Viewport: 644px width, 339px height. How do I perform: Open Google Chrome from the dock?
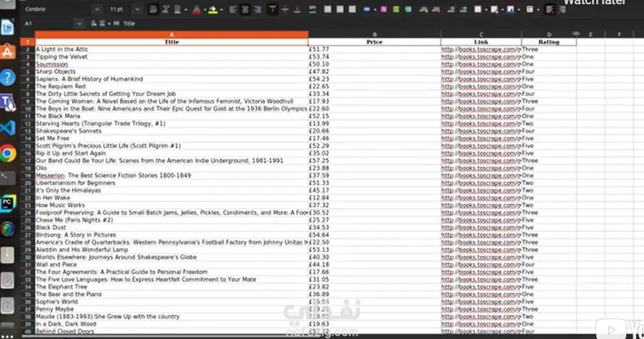[x=8, y=154]
